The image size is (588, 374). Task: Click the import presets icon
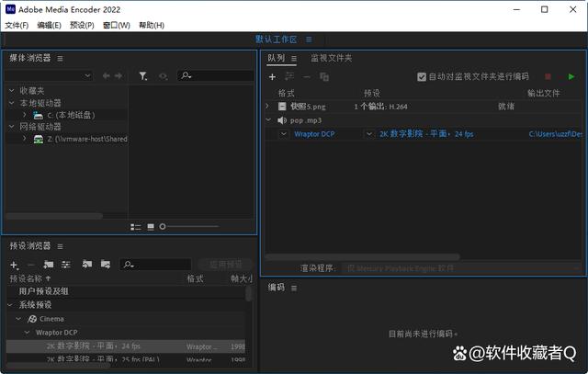[87, 265]
